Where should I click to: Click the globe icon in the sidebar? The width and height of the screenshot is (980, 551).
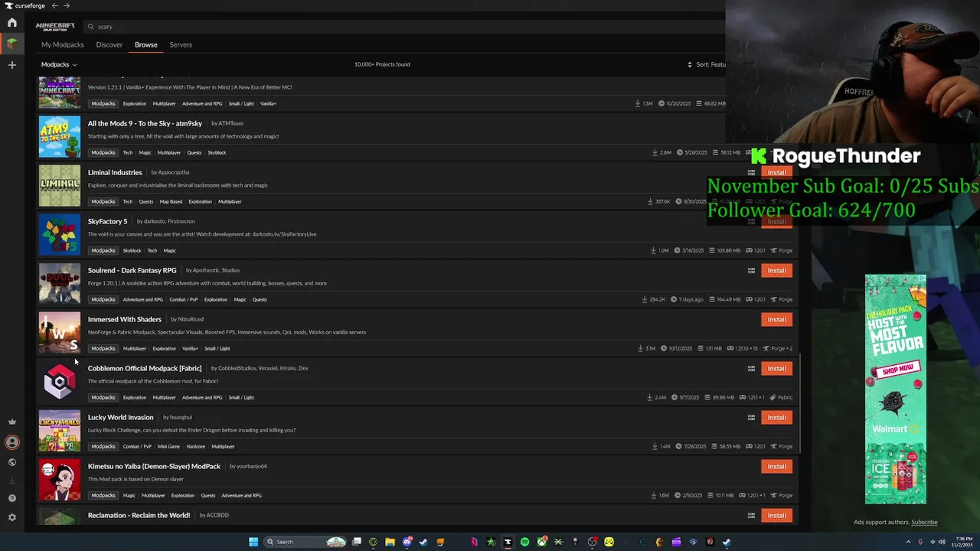[x=12, y=462]
